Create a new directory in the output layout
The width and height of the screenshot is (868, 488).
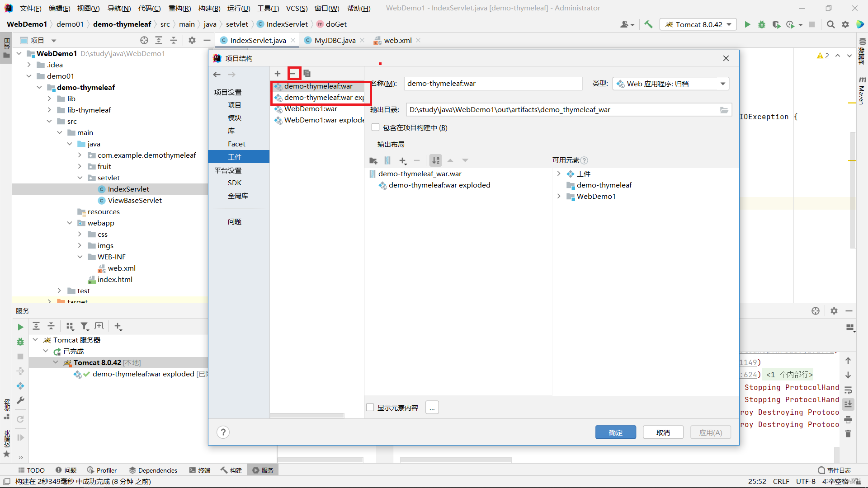373,160
